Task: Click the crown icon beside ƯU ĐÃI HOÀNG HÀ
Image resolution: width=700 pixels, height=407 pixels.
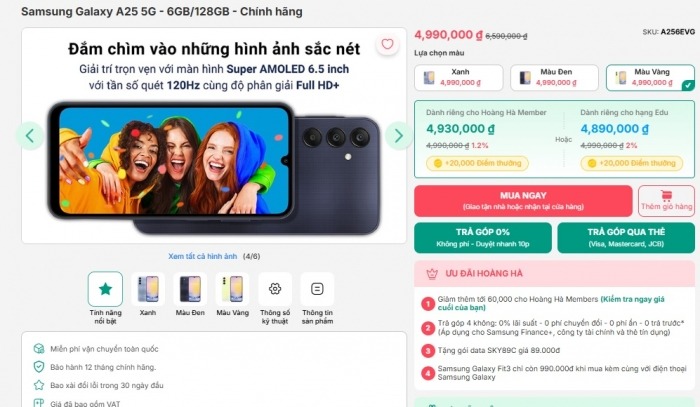Action: coord(432,274)
